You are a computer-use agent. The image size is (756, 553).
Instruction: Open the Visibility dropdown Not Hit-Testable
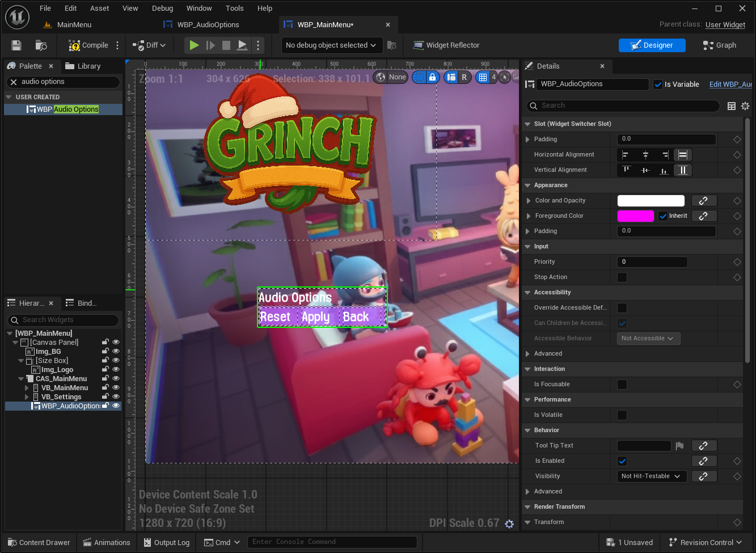tap(651, 476)
